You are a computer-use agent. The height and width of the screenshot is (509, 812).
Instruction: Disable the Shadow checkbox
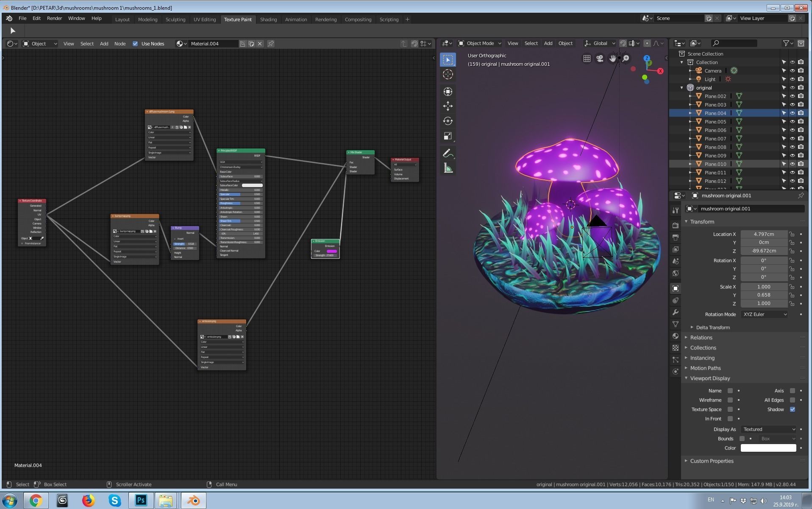pos(793,409)
